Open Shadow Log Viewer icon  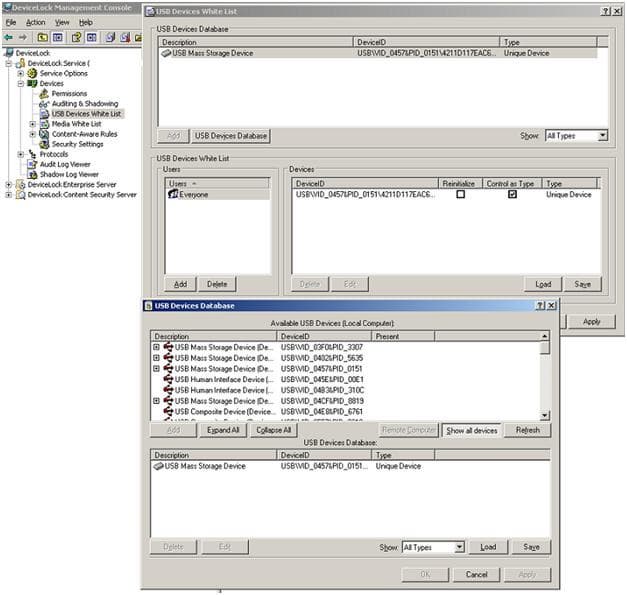tap(32, 174)
